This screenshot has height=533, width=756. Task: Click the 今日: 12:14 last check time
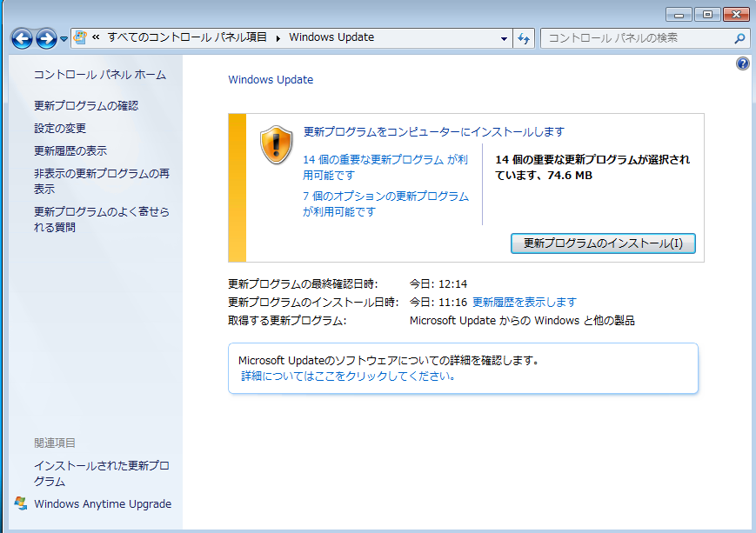(x=438, y=283)
